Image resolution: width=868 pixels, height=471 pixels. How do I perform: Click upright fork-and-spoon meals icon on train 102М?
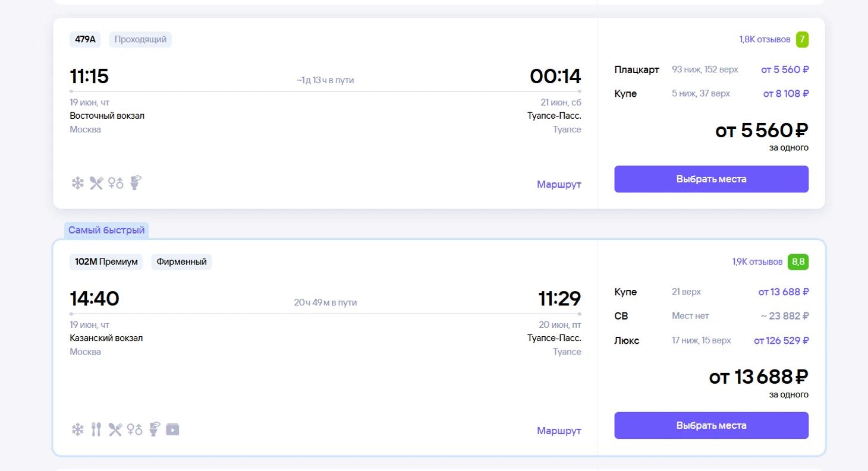[96, 429]
